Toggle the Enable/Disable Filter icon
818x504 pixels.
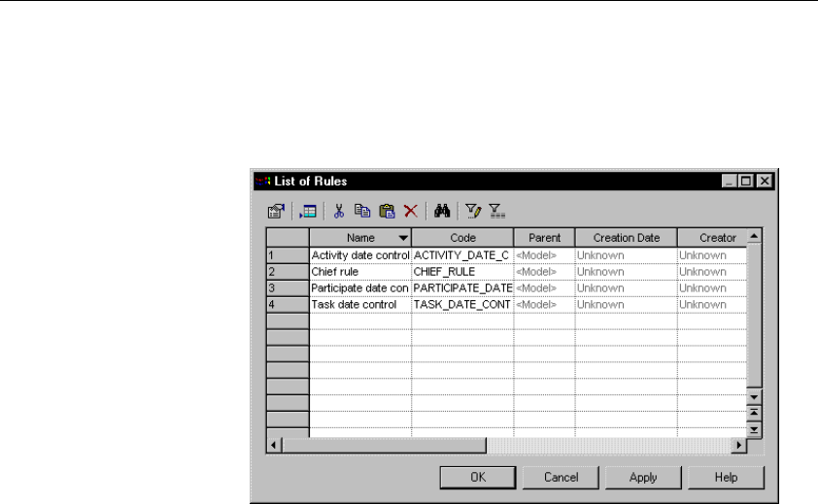[x=496, y=212]
